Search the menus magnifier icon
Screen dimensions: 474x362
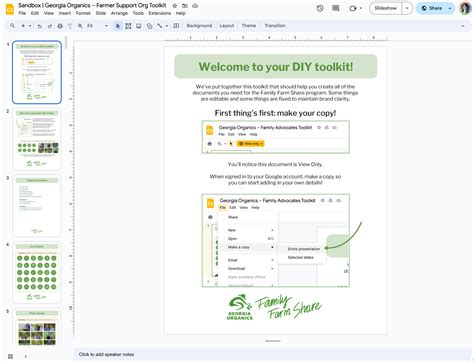[x=13, y=26]
